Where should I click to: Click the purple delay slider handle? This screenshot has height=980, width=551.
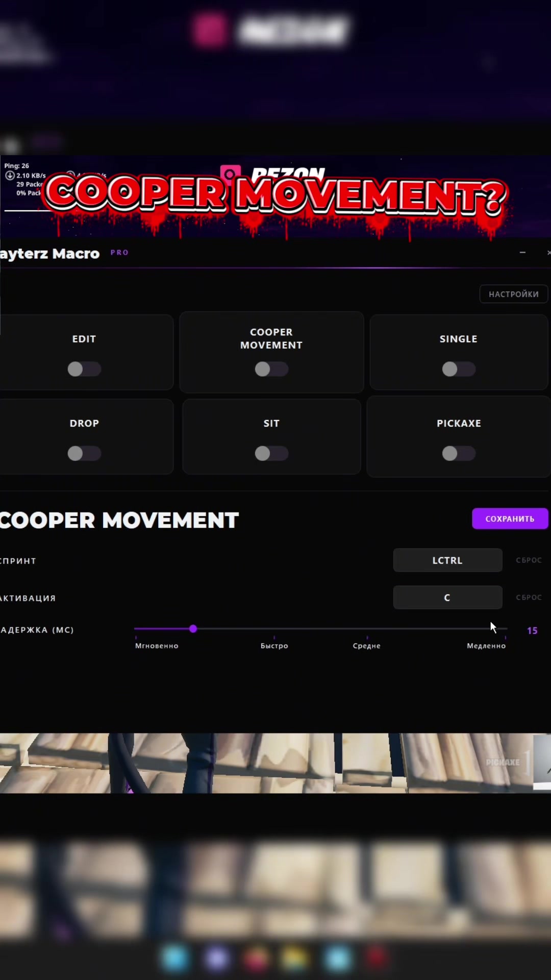pos(193,629)
